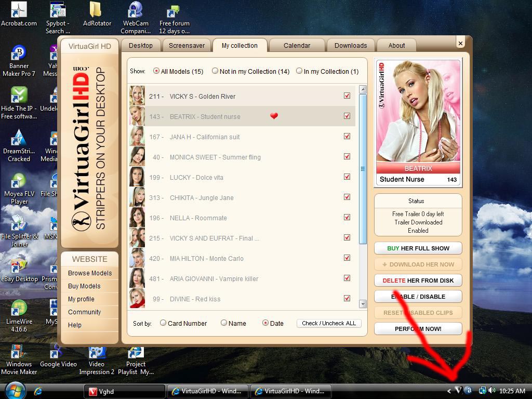Launch Internet Explorer from quick launch
The height and width of the screenshot is (399, 532).
click(38, 391)
